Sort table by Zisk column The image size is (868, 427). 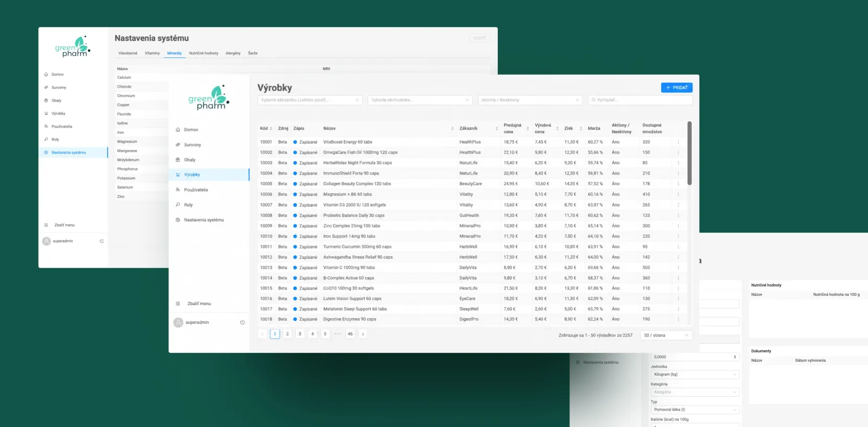[581, 129]
